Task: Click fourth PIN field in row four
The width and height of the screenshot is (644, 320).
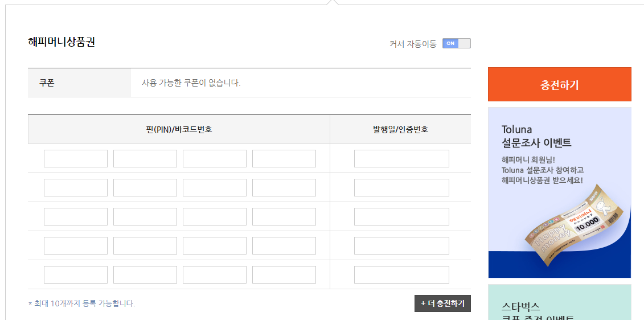Action: pos(284,245)
